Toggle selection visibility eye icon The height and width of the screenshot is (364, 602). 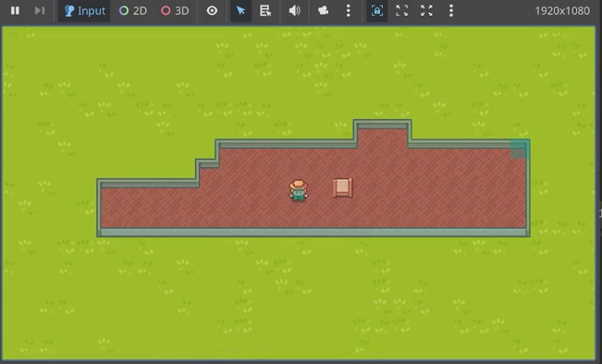(x=212, y=10)
